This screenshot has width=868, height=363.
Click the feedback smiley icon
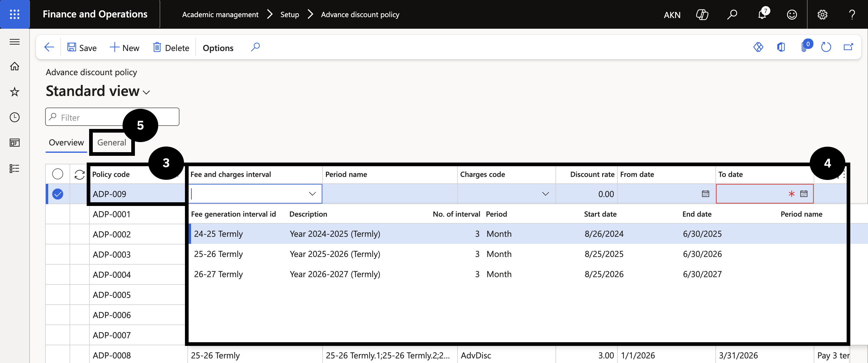click(x=791, y=14)
